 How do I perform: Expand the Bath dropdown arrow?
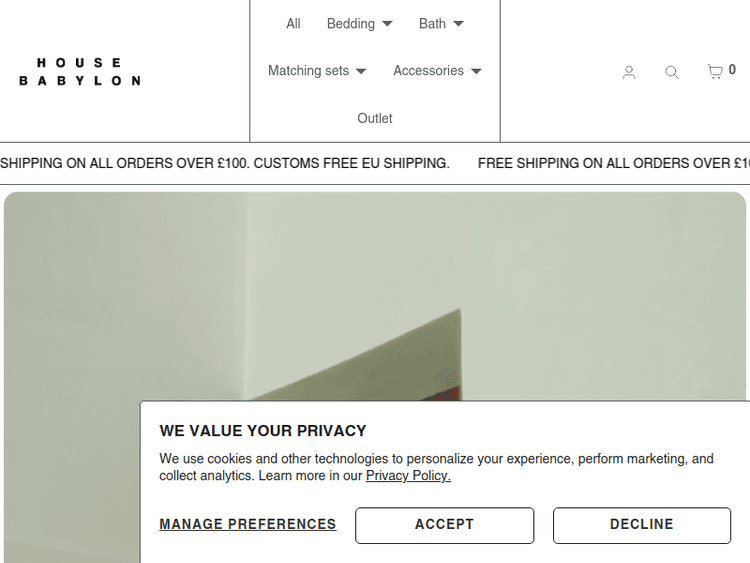tap(458, 24)
